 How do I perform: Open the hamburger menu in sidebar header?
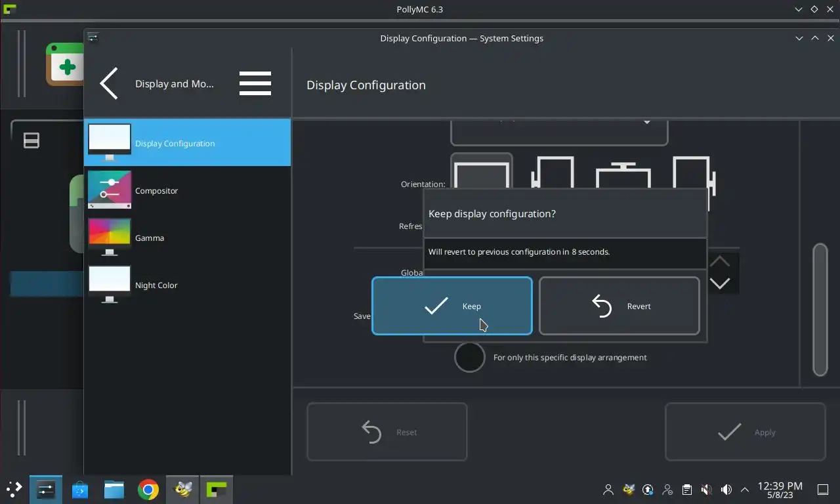point(255,83)
